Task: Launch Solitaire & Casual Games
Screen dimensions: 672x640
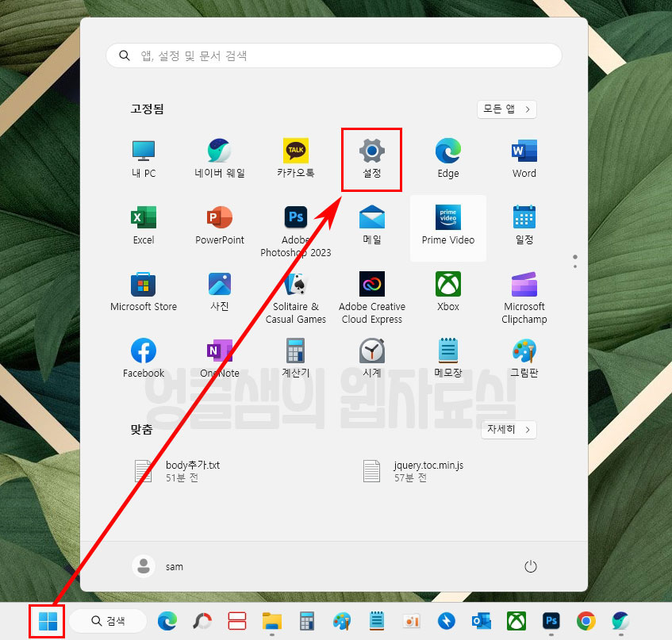Action: (296, 298)
